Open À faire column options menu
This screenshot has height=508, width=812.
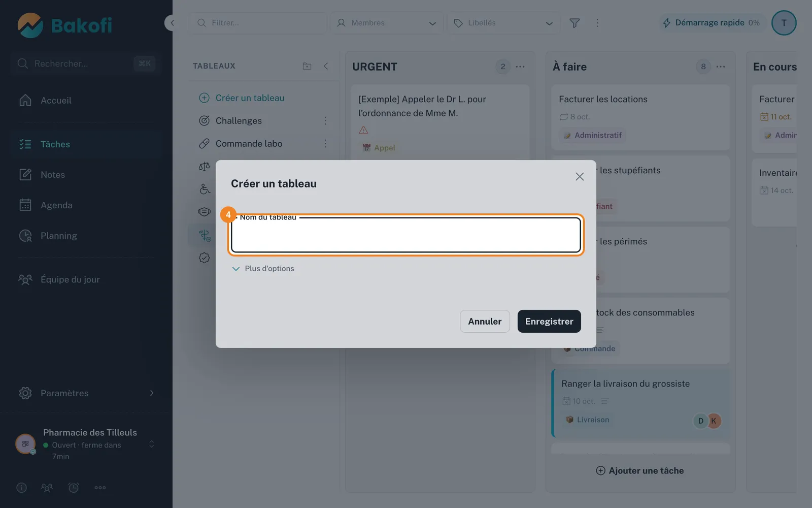721,67
